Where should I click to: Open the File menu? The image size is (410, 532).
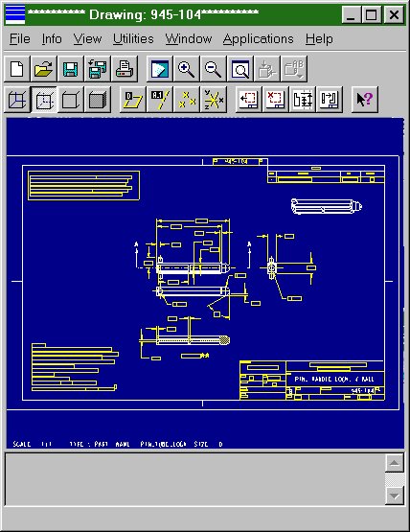pyautogui.click(x=20, y=39)
